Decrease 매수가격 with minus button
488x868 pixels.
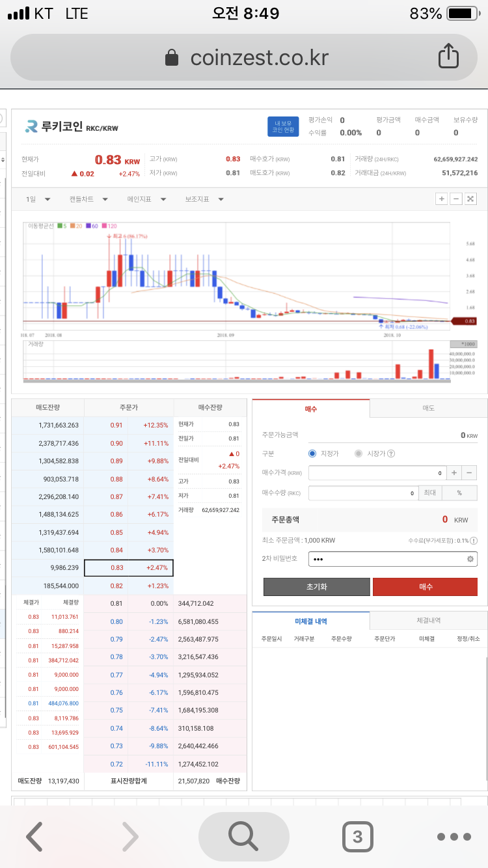point(470,473)
